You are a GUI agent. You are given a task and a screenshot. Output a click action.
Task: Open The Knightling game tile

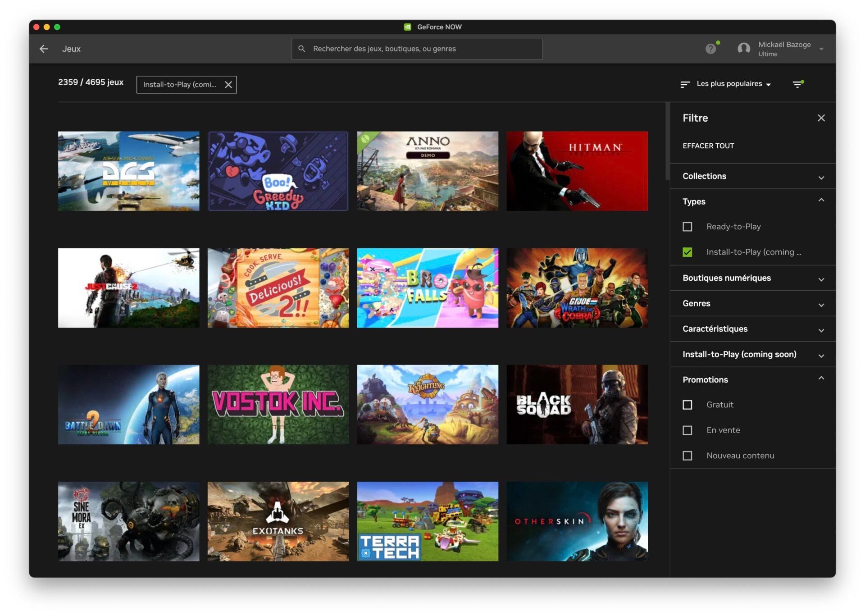point(428,405)
